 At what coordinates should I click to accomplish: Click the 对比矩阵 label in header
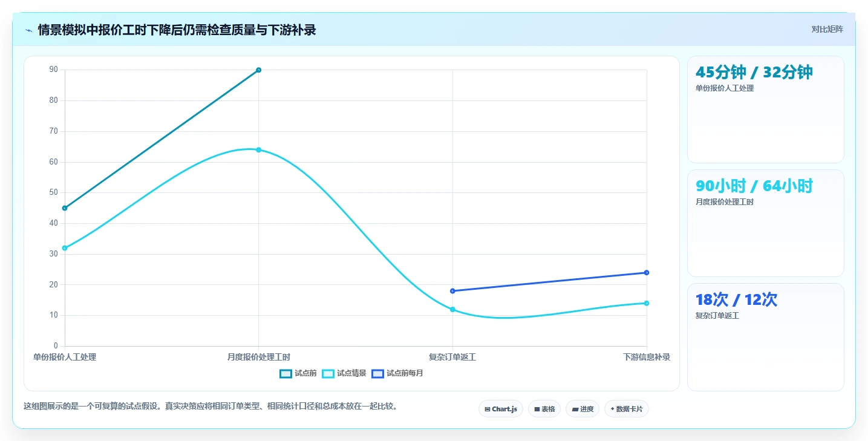point(827,29)
